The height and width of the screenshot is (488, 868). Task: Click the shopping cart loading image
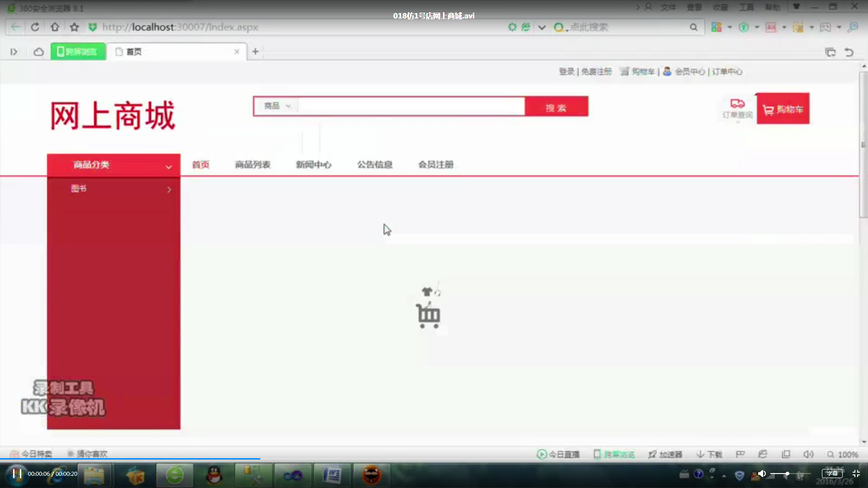(x=428, y=307)
